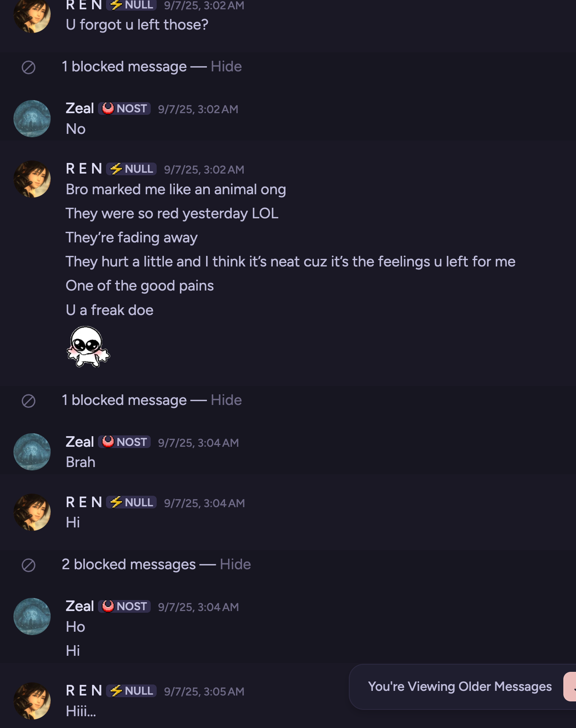Click the NOST tag badge on Zeal's "Brah" message
The height and width of the screenshot is (728, 576).
pos(125,442)
